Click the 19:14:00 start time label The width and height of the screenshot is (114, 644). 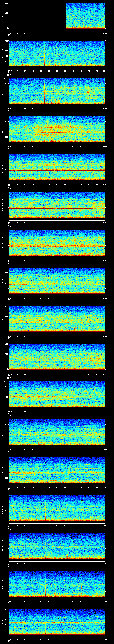tap(9, 223)
